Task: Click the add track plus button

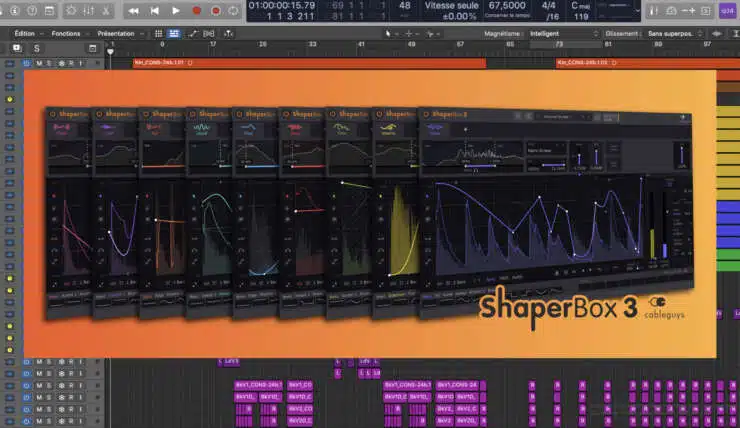Action: pyautogui.click(x=17, y=48)
